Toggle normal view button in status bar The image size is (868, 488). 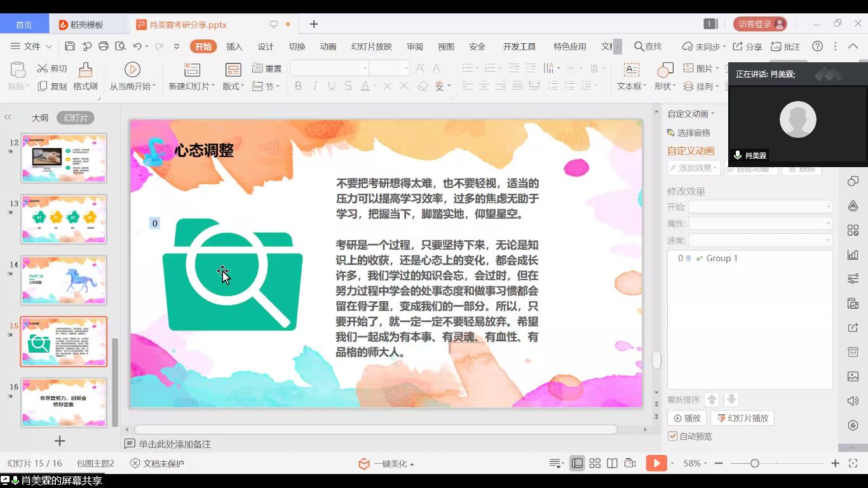(577, 463)
